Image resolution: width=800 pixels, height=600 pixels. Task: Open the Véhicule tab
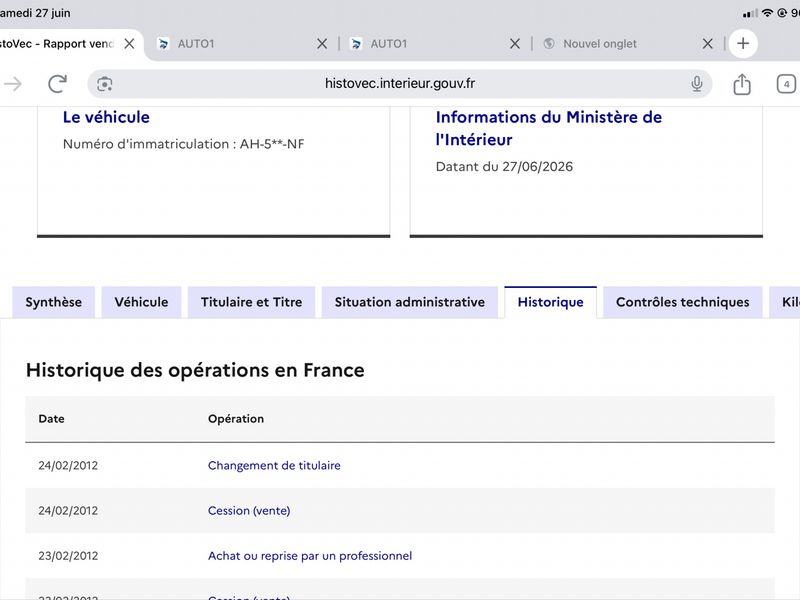pos(141,302)
